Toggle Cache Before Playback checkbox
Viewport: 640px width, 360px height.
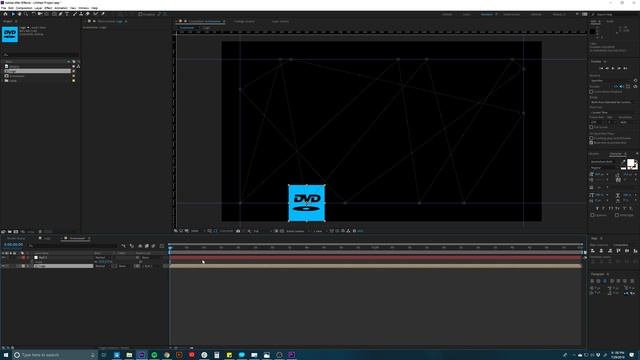[591, 91]
